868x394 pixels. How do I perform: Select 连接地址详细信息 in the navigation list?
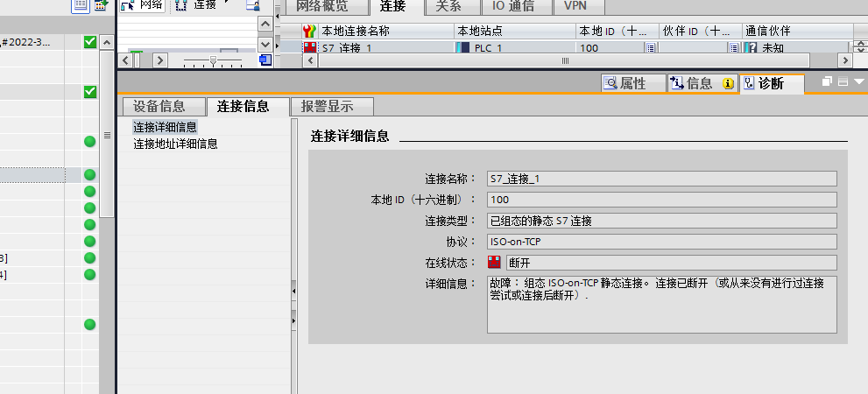(175, 144)
